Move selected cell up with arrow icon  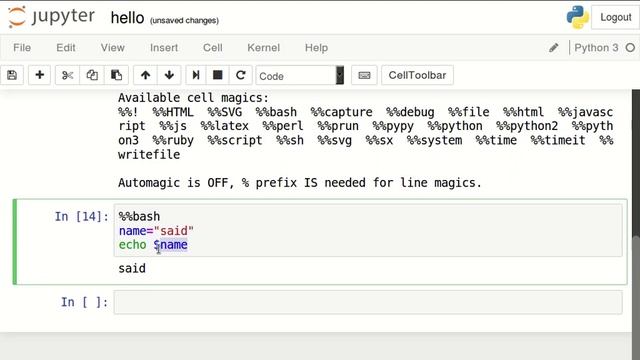coord(145,75)
